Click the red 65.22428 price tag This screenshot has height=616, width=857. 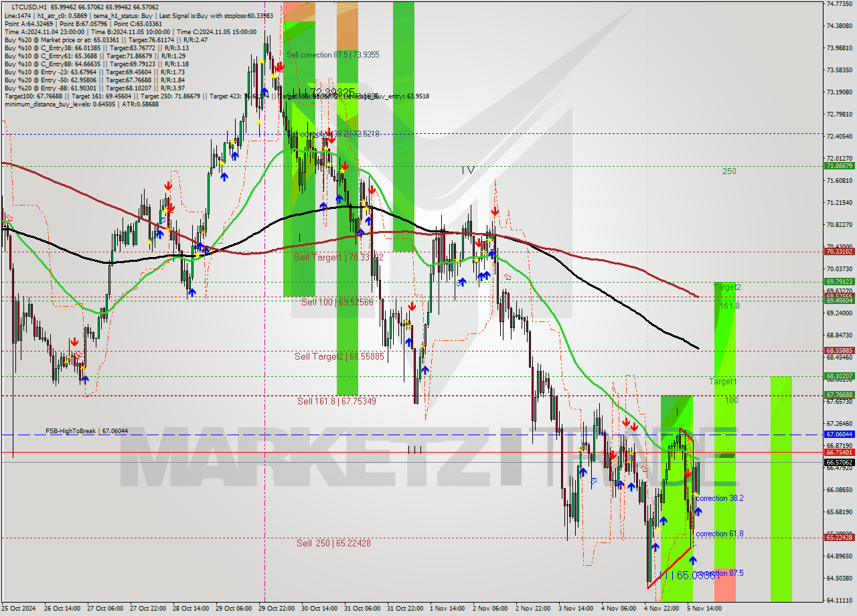click(839, 537)
